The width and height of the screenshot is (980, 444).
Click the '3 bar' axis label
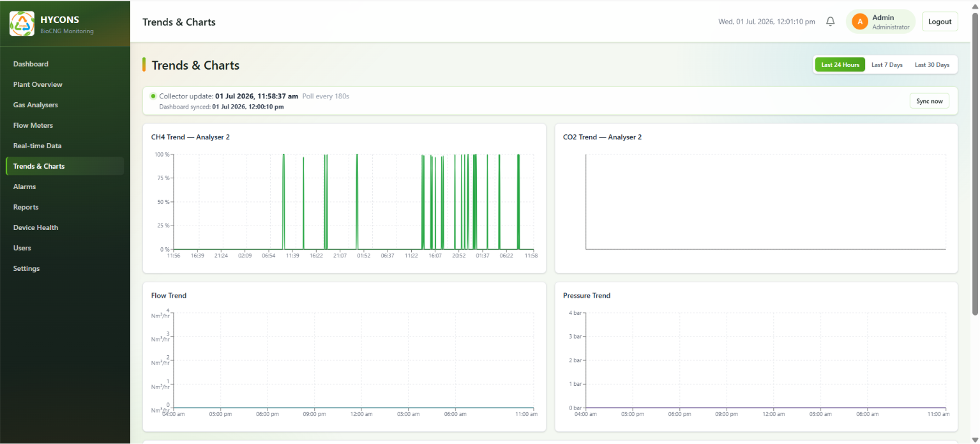575,337
